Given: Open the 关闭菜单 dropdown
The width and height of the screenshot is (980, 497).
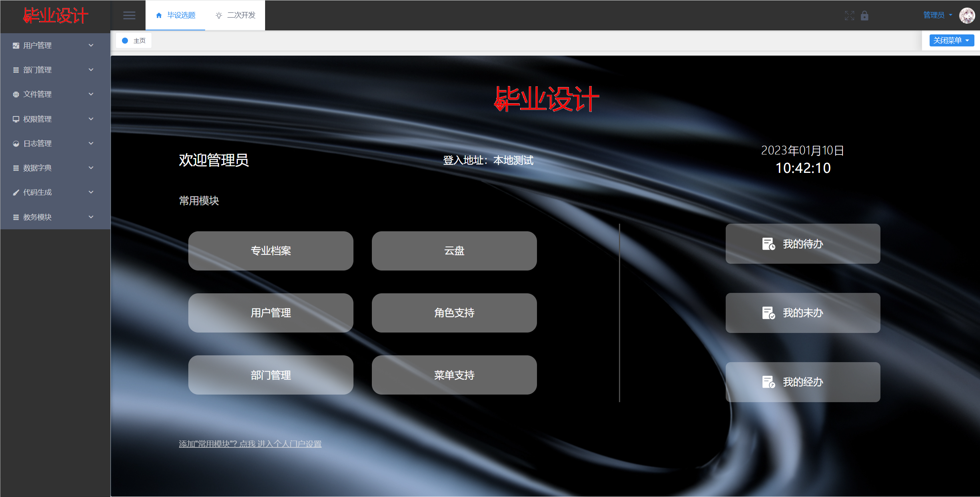Looking at the screenshot, I should [x=951, y=40].
